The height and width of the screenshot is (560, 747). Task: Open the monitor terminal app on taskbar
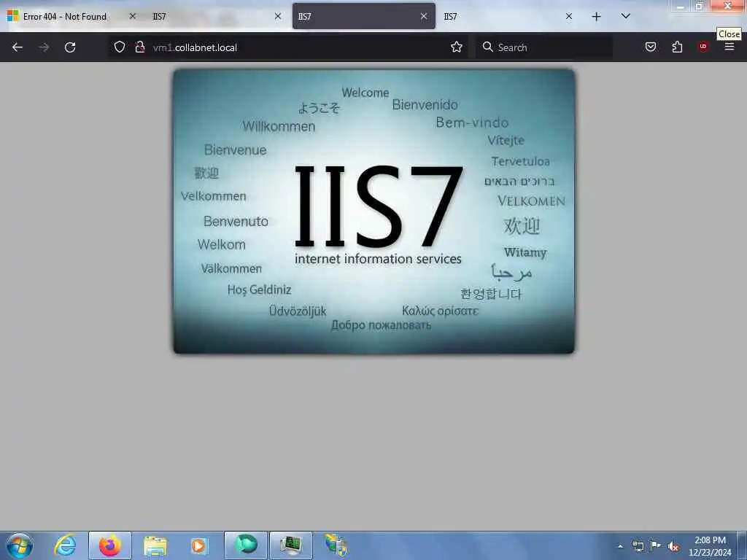pos(290,545)
